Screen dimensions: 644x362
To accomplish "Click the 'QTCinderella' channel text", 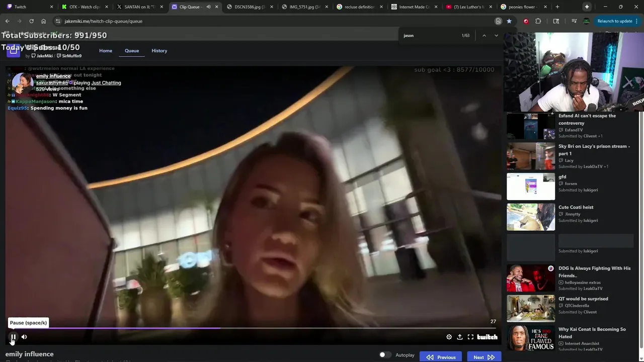I will tap(577, 306).
